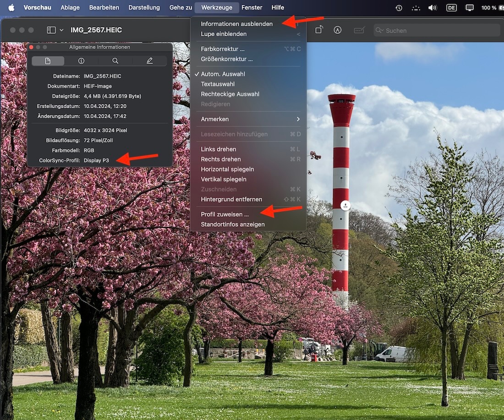Open the Fenster menu
The height and width of the screenshot is (420, 504).
252,7
